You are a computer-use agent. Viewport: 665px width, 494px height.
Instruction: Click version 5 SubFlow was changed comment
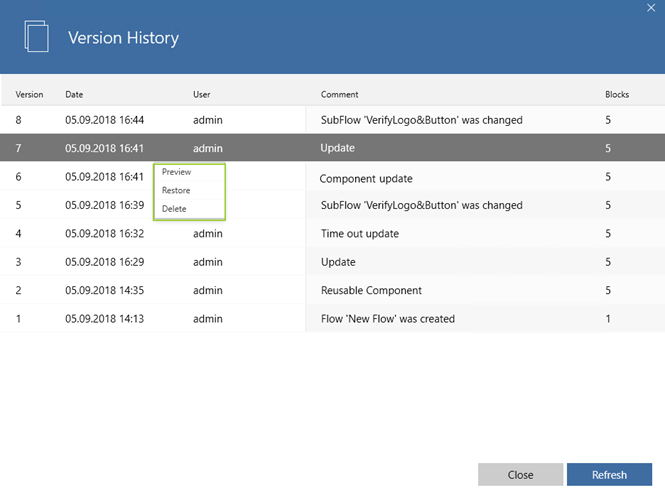(422, 205)
